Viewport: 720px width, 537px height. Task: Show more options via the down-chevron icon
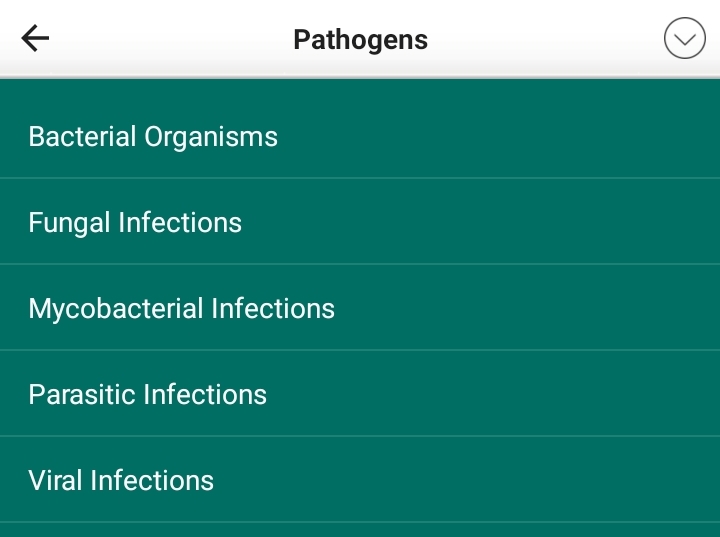(685, 39)
